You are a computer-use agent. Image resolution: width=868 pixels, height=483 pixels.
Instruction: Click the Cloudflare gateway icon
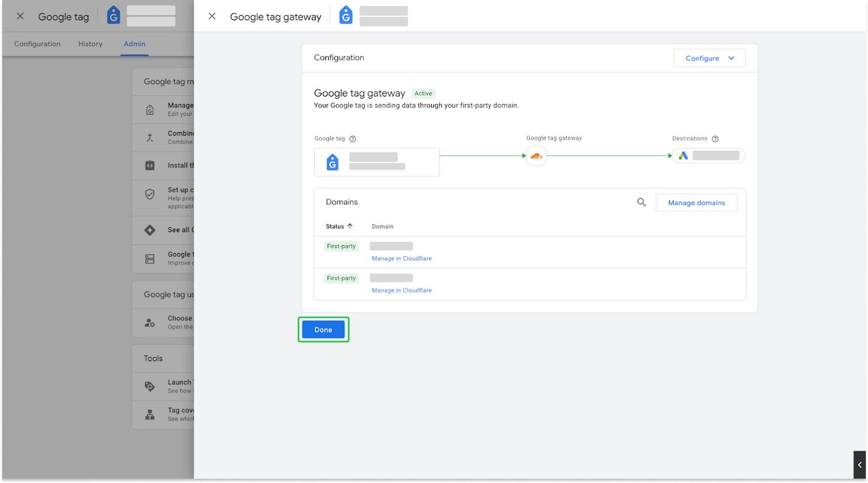tap(536, 156)
